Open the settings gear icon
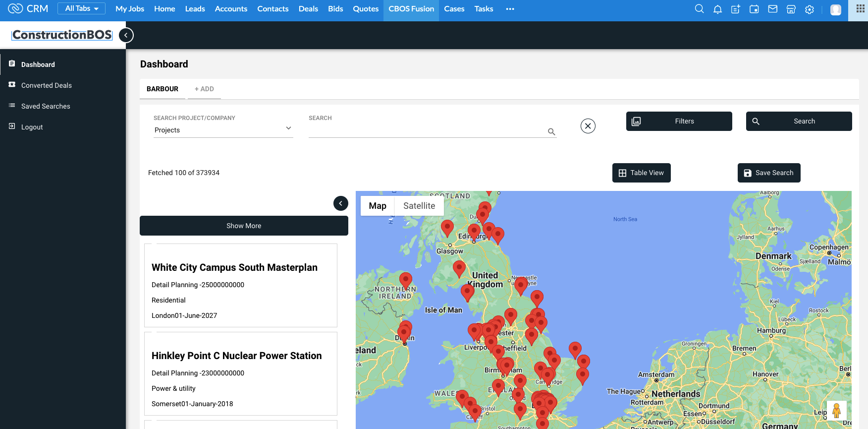 pyautogui.click(x=810, y=9)
